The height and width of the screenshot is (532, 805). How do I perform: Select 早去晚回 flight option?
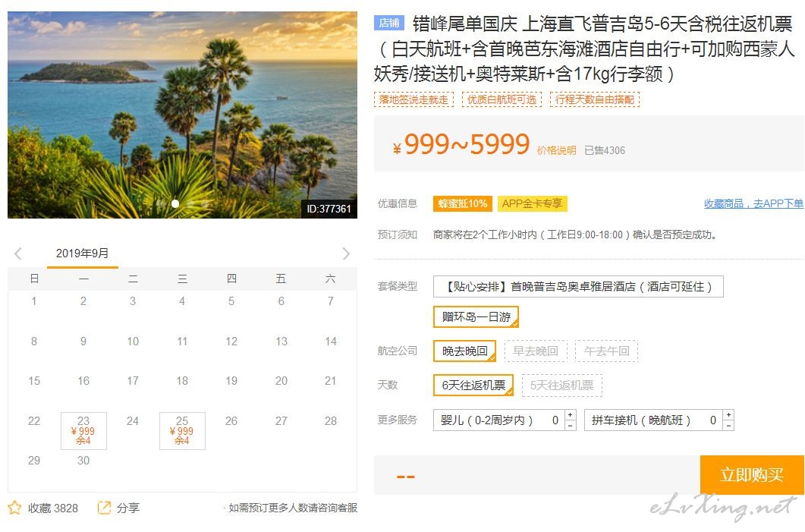(536, 351)
